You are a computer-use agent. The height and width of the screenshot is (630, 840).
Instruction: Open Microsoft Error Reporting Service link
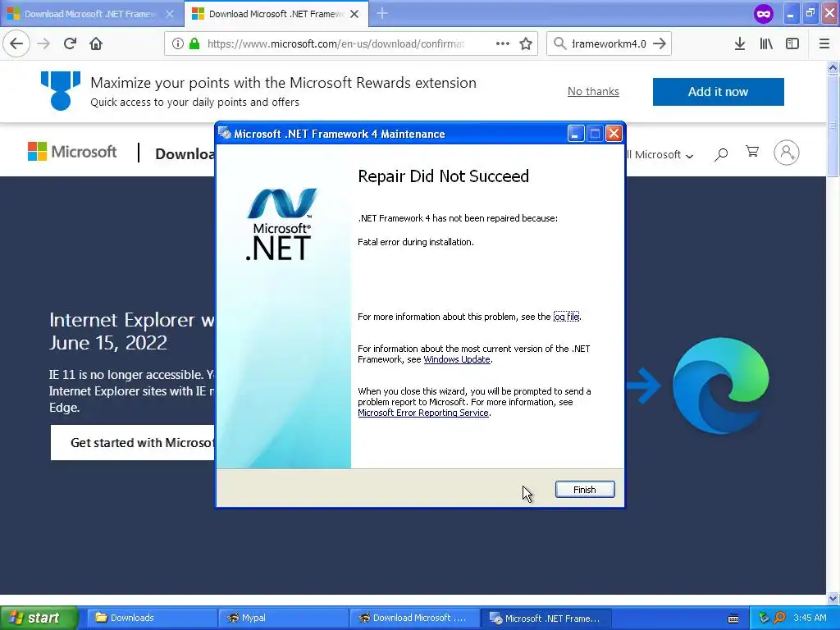(423, 413)
